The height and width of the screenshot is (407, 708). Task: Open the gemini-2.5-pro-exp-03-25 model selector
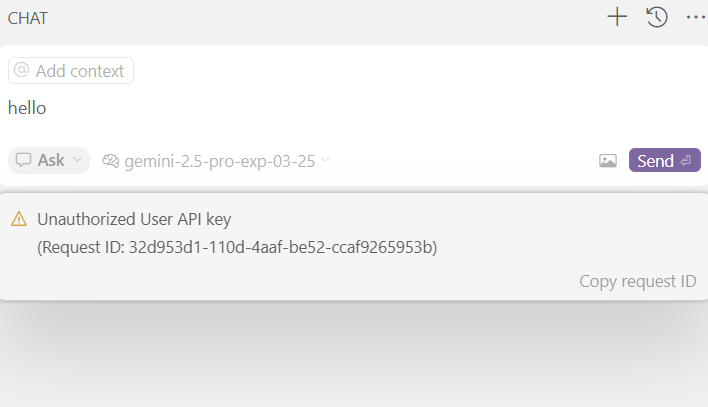216,161
